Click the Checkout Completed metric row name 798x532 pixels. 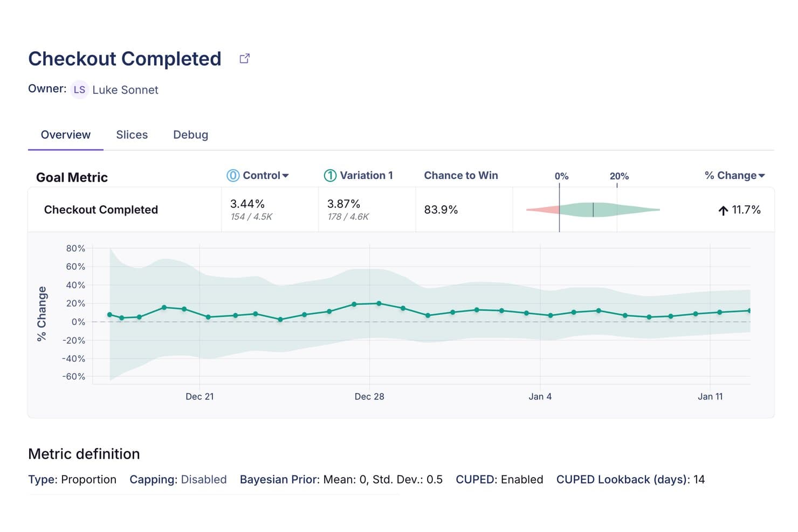click(x=101, y=210)
